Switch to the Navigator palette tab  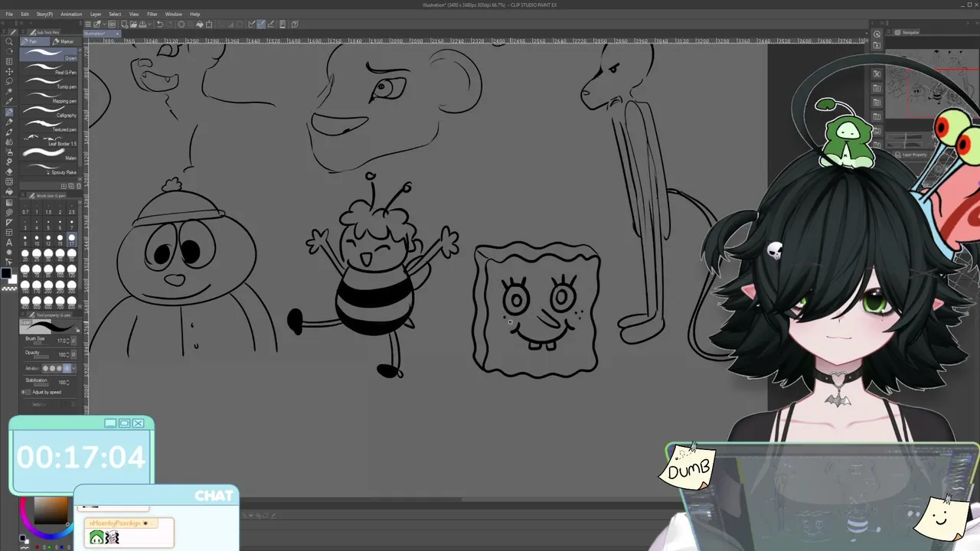907,32
